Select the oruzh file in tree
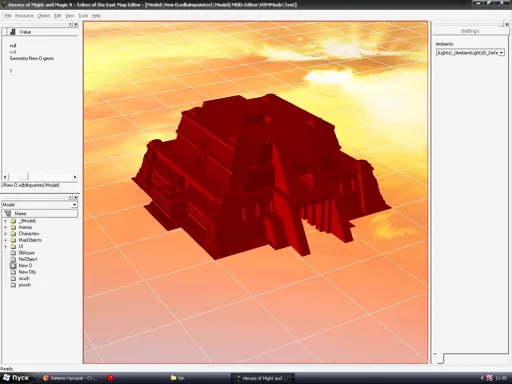 click(24, 278)
